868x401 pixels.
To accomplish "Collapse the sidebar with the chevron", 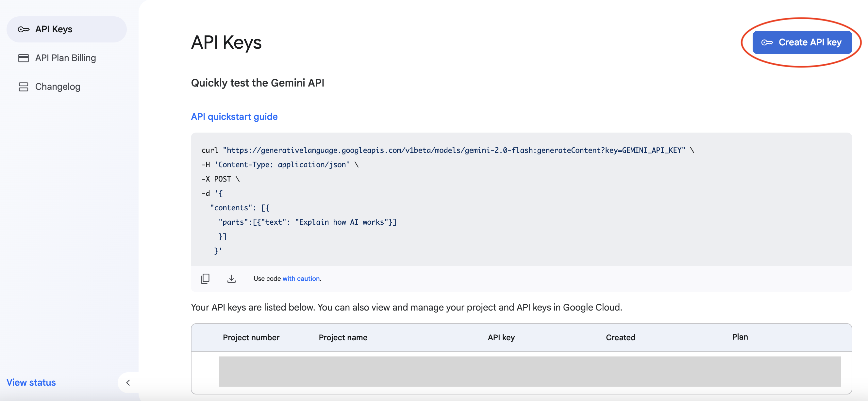I will coord(128,382).
